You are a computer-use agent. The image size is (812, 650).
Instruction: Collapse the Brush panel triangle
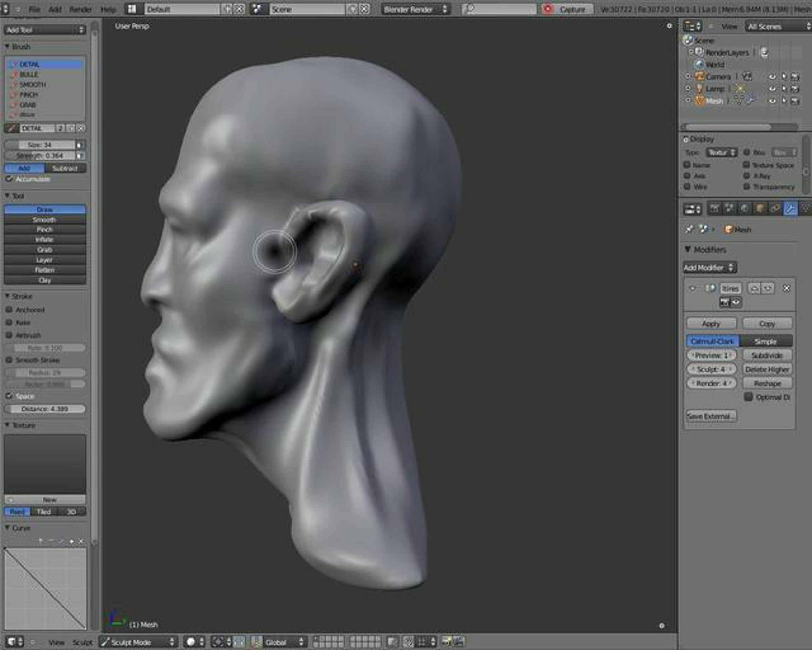click(7, 46)
